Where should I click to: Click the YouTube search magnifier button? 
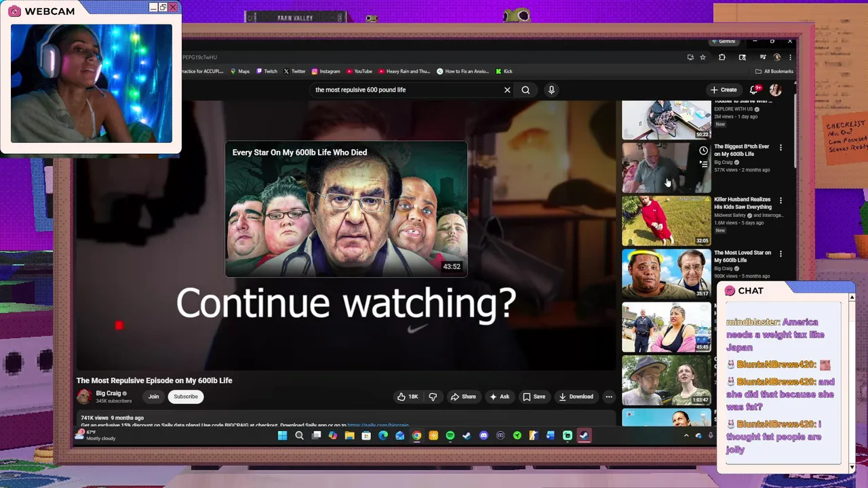(x=526, y=89)
